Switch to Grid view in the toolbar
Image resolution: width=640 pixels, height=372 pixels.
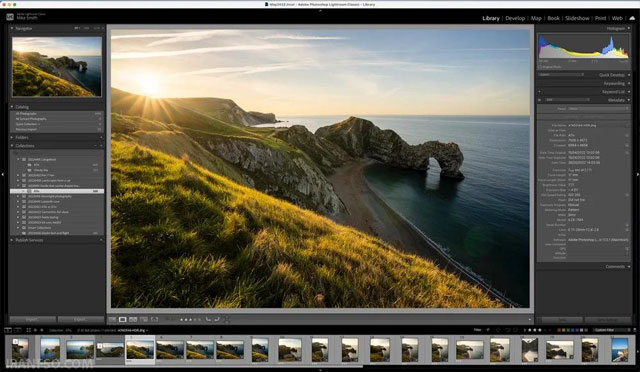112,319
